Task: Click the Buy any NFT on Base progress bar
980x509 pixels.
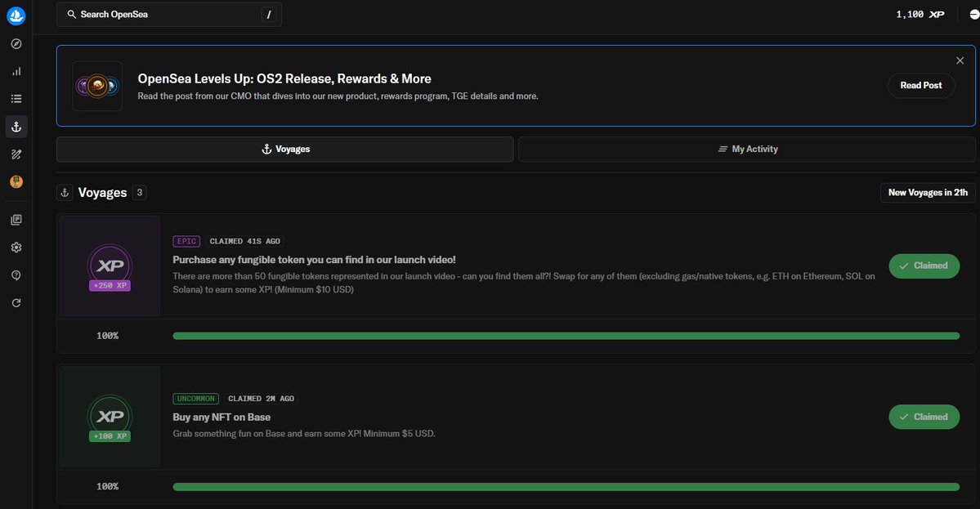Action: pyautogui.click(x=566, y=487)
